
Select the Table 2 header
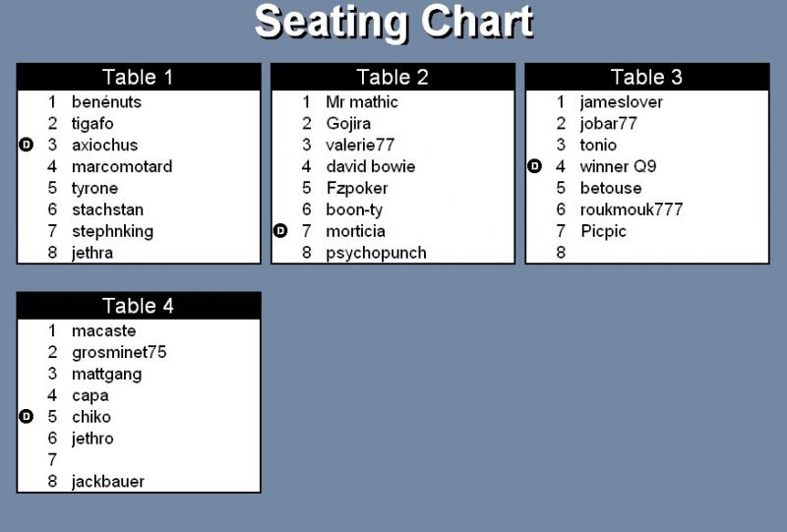tap(393, 77)
